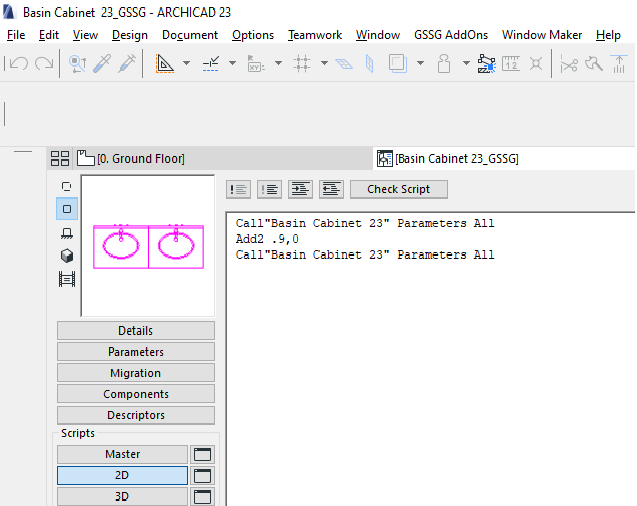Open the Edit menu
This screenshot has height=506, width=637.
pyautogui.click(x=49, y=35)
